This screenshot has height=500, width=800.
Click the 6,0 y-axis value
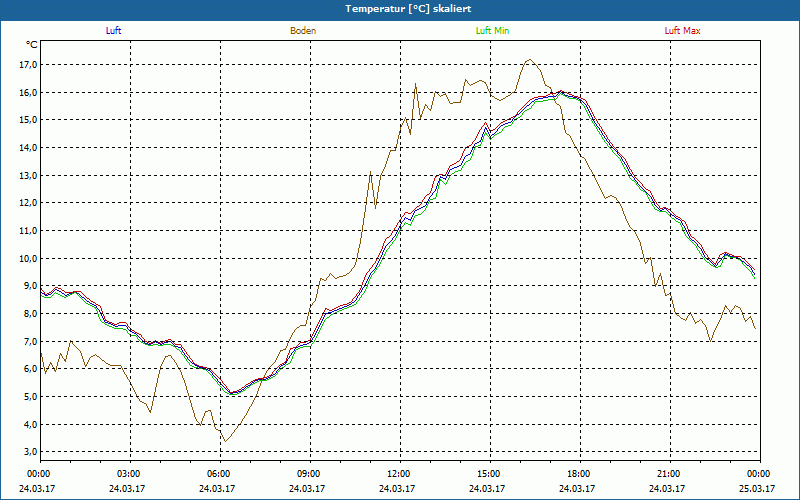tap(31, 369)
